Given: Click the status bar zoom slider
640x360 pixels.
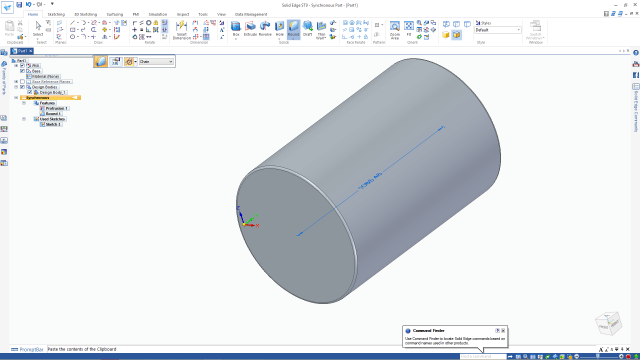Looking at the screenshot, I should (x=599, y=356).
